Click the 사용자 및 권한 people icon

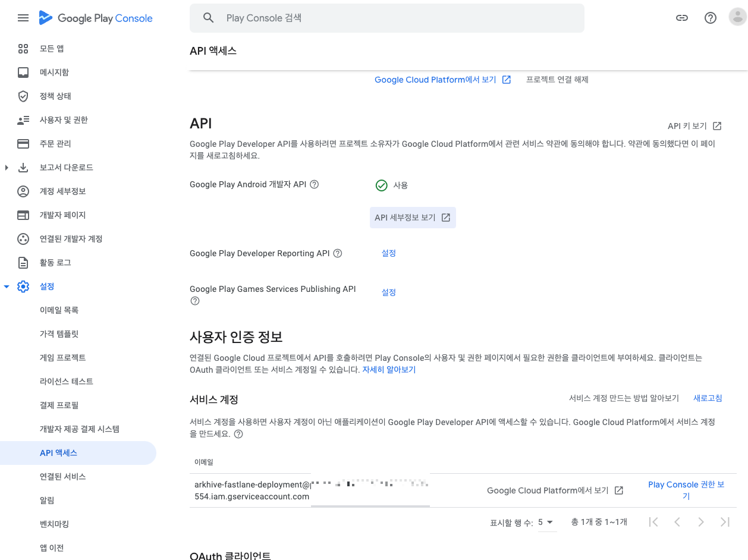point(23,120)
